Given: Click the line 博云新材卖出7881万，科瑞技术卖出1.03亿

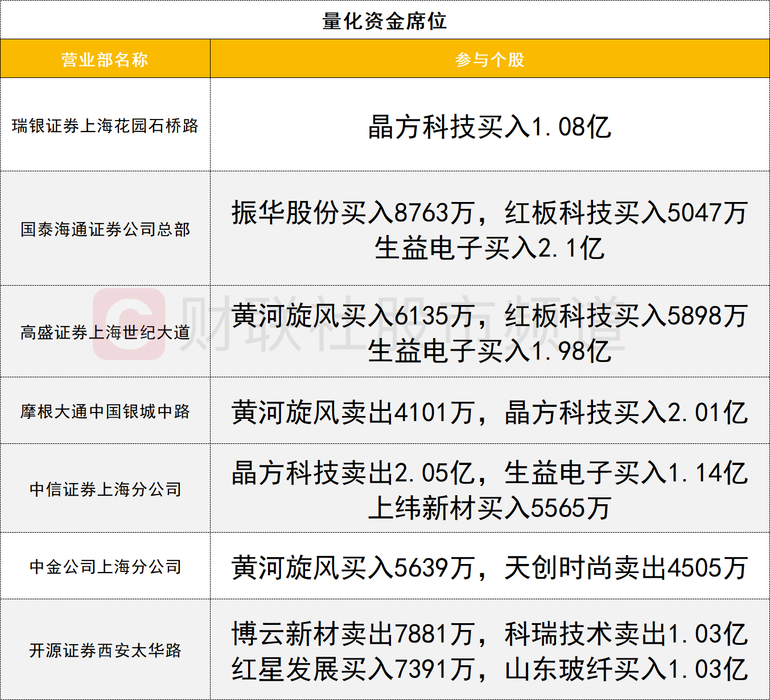Looking at the screenshot, I should coord(490,634).
